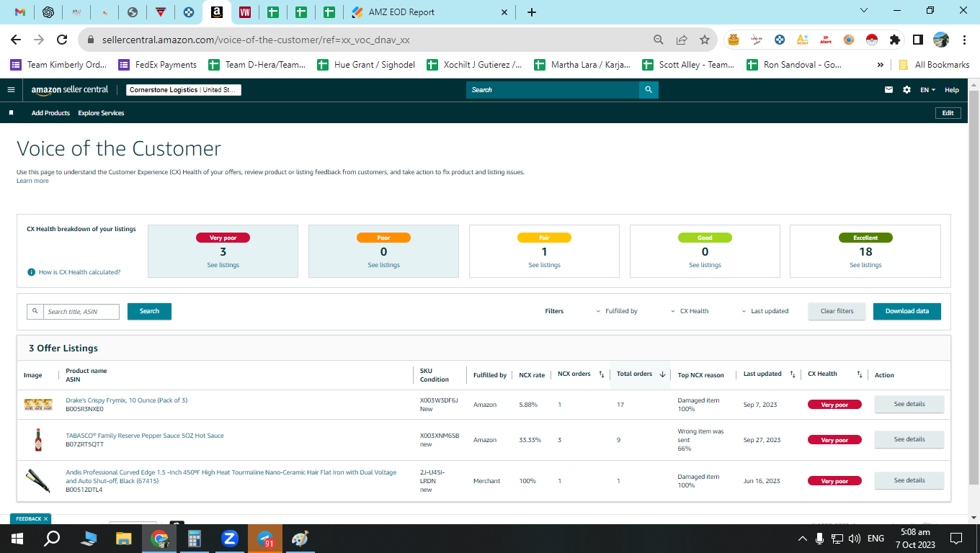Click the Share this page icon
The width and height of the screenshot is (980, 553).
(x=682, y=40)
